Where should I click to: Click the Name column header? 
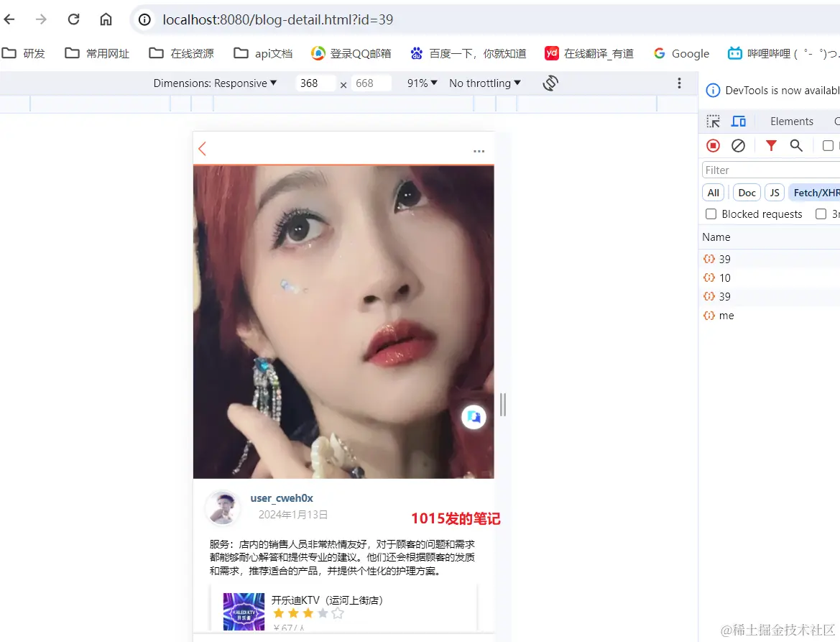(x=716, y=237)
